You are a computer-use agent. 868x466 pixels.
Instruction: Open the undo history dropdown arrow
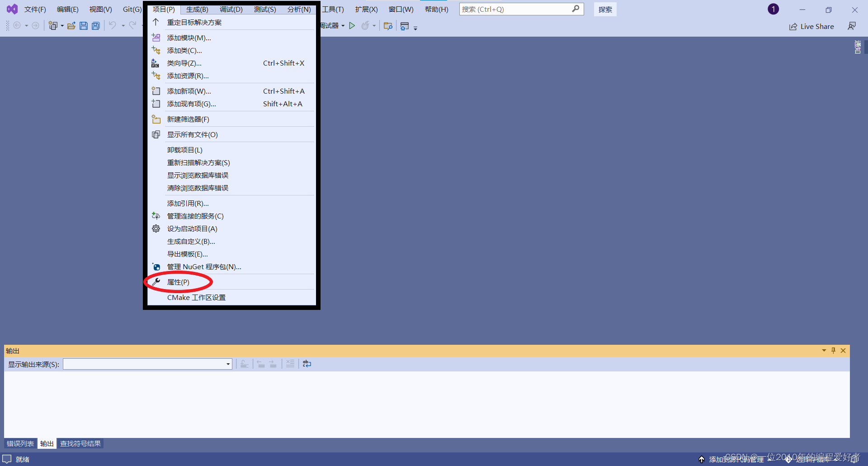pyautogui.click(x=123, y=26)
